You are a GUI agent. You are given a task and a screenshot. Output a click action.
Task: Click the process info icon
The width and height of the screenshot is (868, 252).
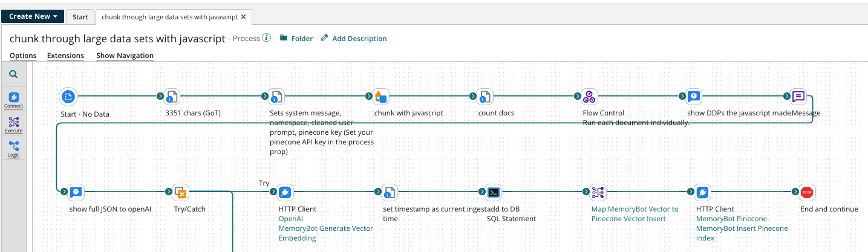266,38
